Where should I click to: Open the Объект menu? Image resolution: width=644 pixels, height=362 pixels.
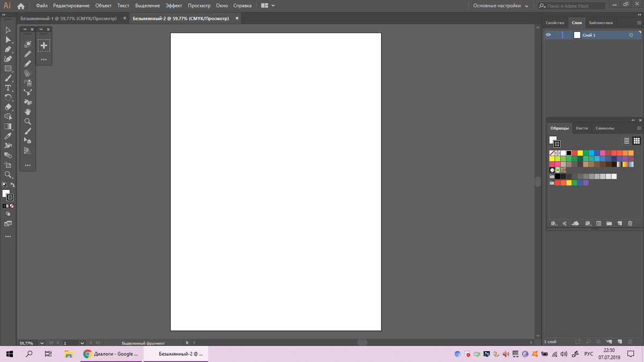pyautogui.click(x=104, y=5)
